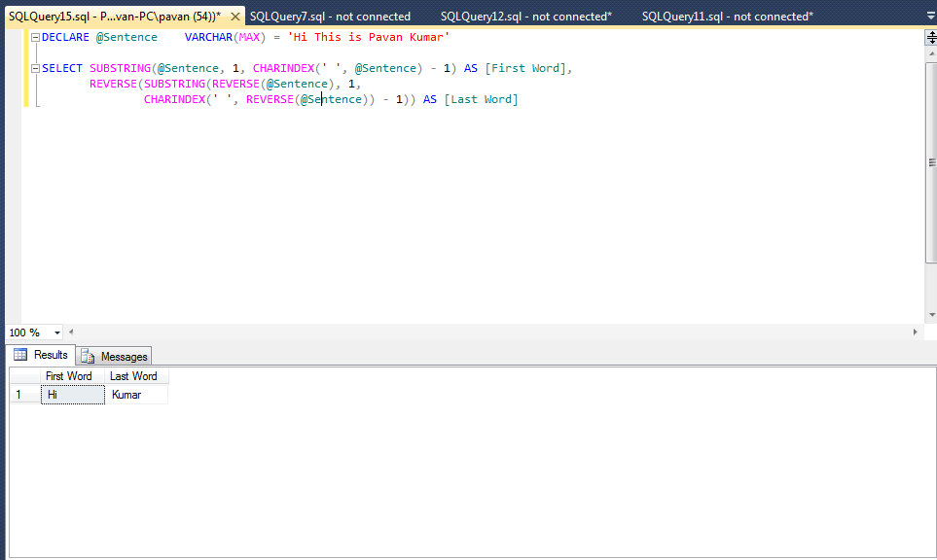
Task: Click the Last Word column header
Action: (x=134, y=376)
